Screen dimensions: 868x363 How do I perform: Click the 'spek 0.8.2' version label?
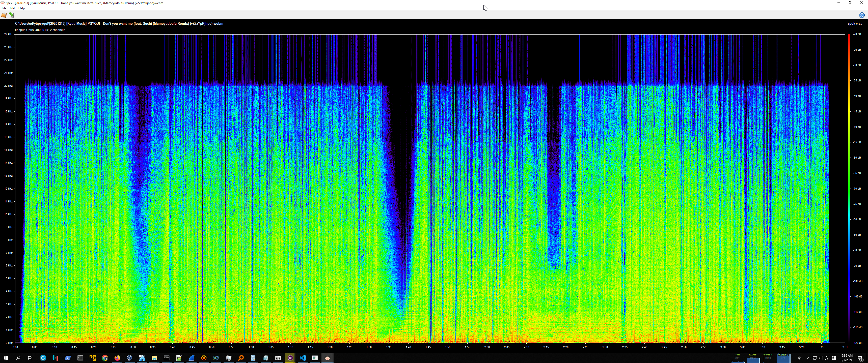[x=855, y=24]
